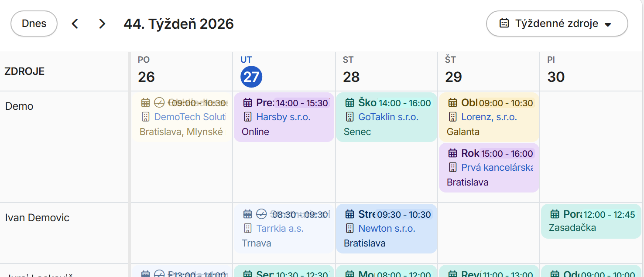Click completed checkmark icon on DemoTech event
This screenshot has width=644, height=277.
pos(159,103)
